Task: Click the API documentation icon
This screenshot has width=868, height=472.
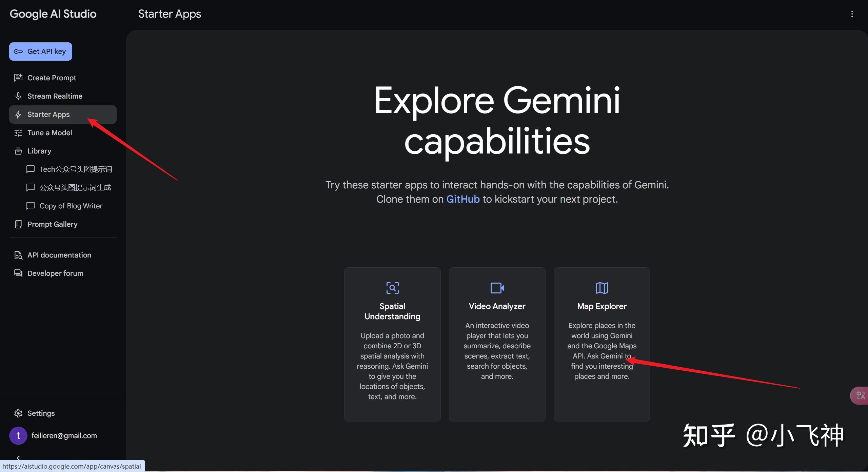Action: pyautogui.click(x=18, y=255)
